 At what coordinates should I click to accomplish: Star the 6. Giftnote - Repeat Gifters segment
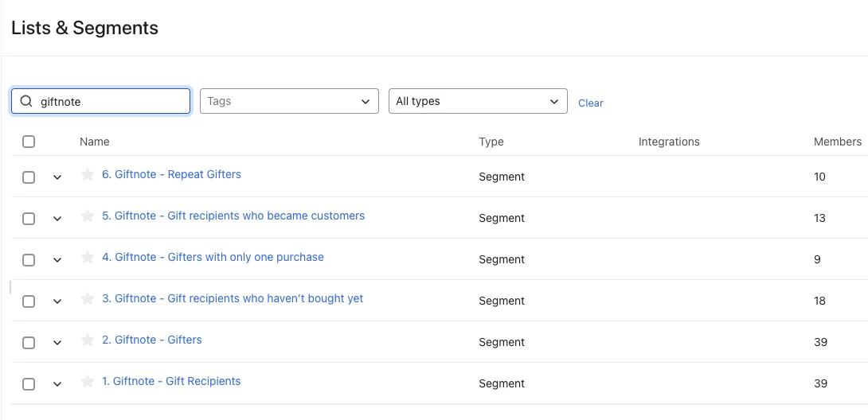coord(87,175)
